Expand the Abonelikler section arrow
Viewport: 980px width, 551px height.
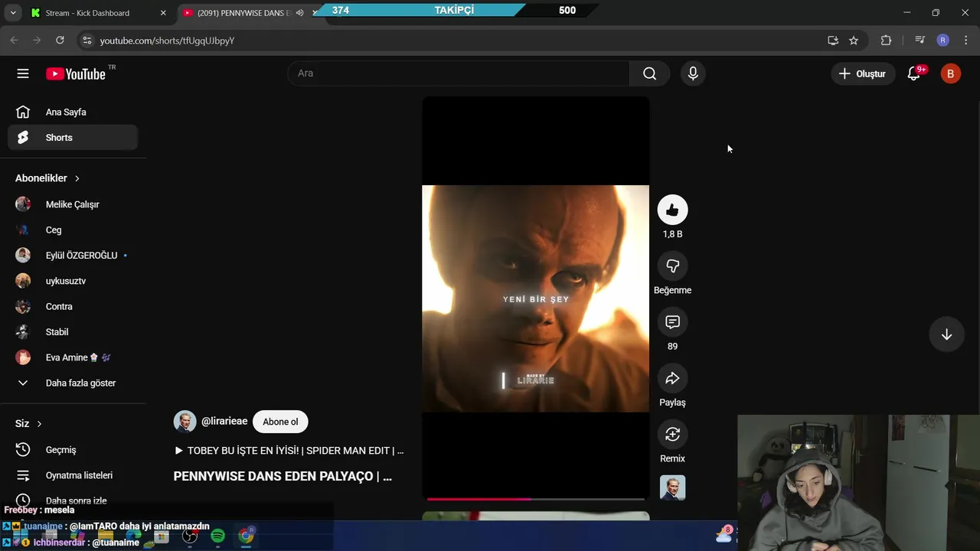point(77,178)
